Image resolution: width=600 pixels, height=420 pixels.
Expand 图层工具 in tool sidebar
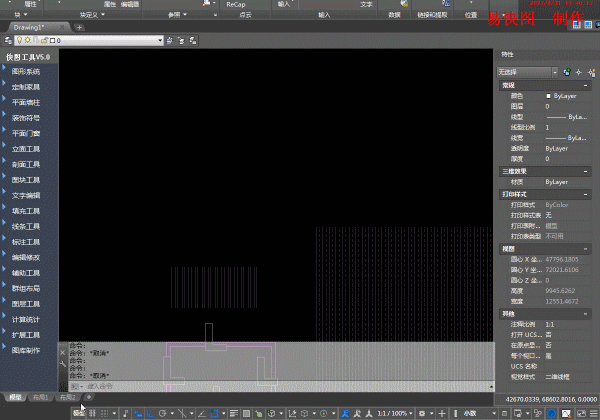pos(26,304)
